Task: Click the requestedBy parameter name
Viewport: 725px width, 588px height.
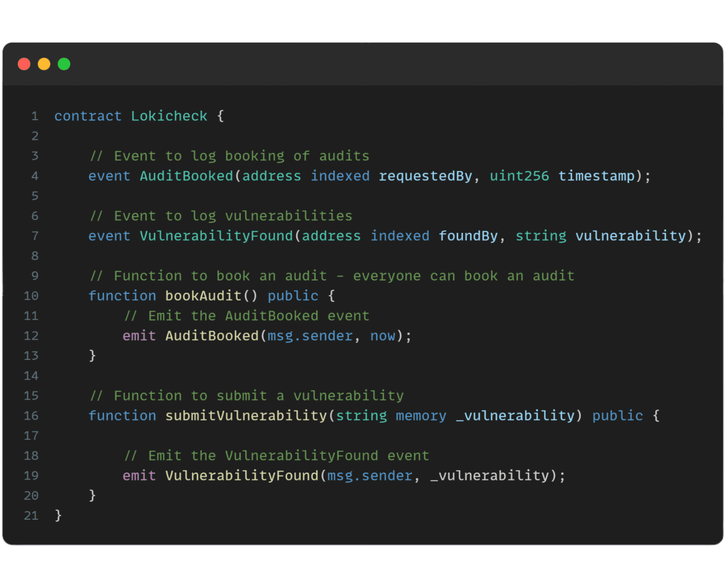Action: tap(425, 176)
